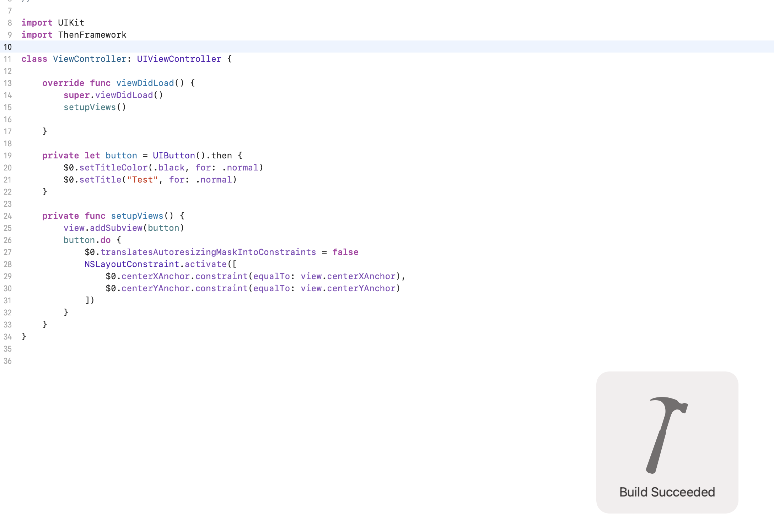Click the UIViewController superclass name
The width and height of the screenshot is (774, 532).
(x=179, y=59)
